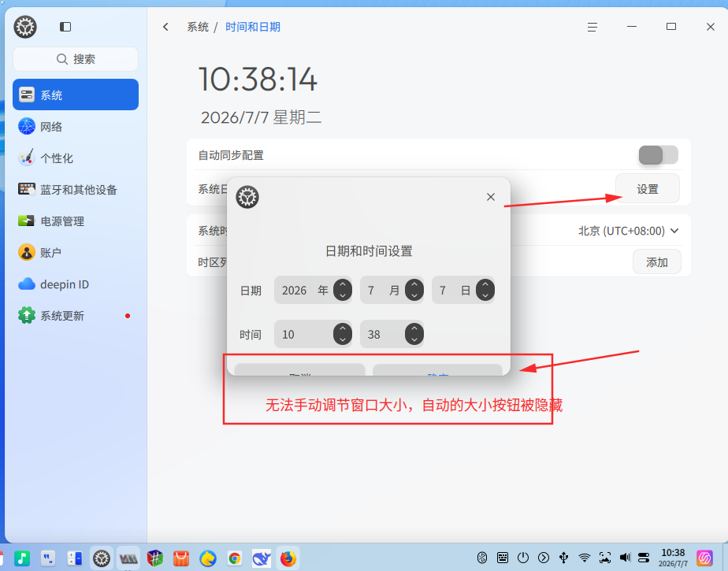The image size is (728, 571).
Task: Click the USB device tray icon
Action: click(x=563, y=558)
